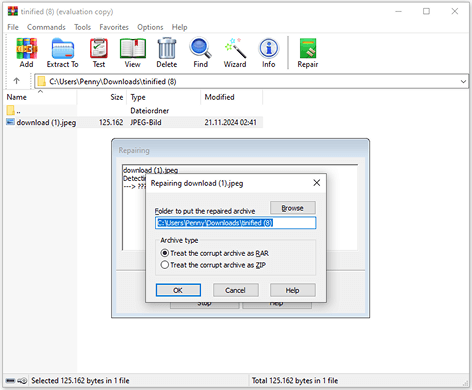Sort by the Name column header

pyautogui.click(x=40, y=97)
